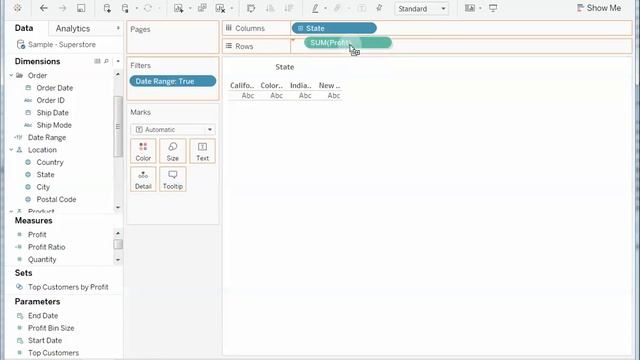Open the Text marks card
The width and height of the screenshot is (640, 360).
click(202, 151)
